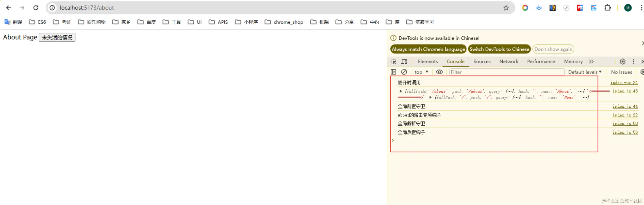
Task: Open the 小程序 bookmark folder
Action: [246, 22]
